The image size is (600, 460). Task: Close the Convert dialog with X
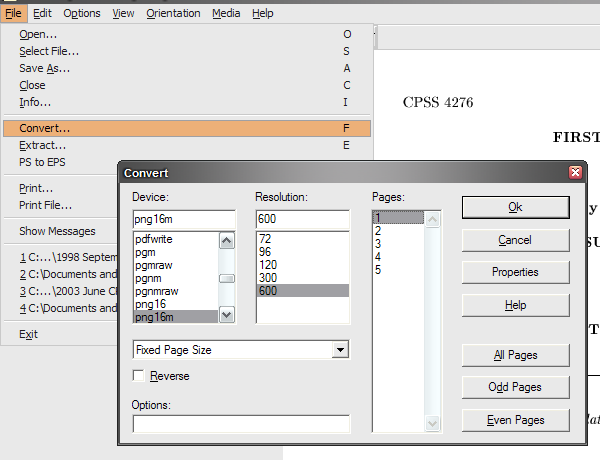point(575,173)
